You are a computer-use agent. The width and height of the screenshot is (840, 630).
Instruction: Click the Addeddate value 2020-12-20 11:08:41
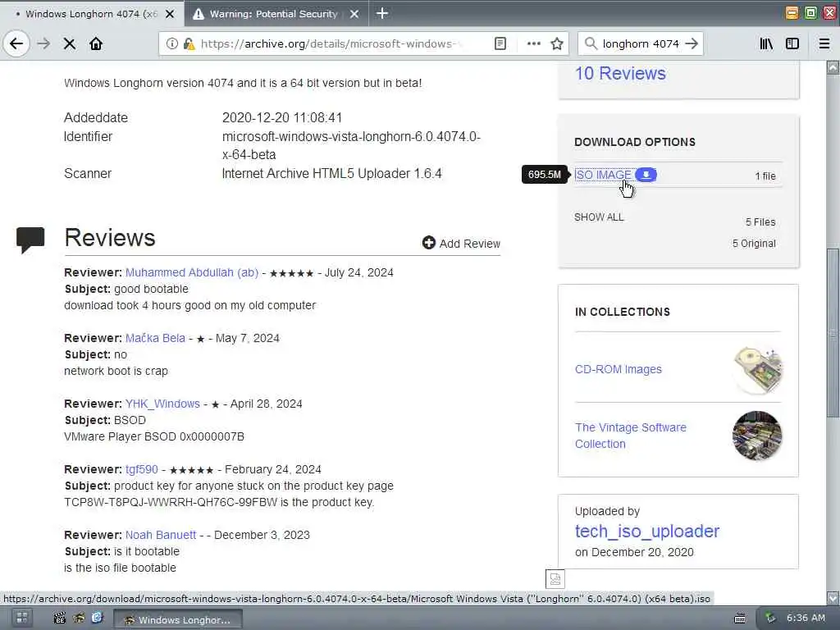[x=282, y=117]
